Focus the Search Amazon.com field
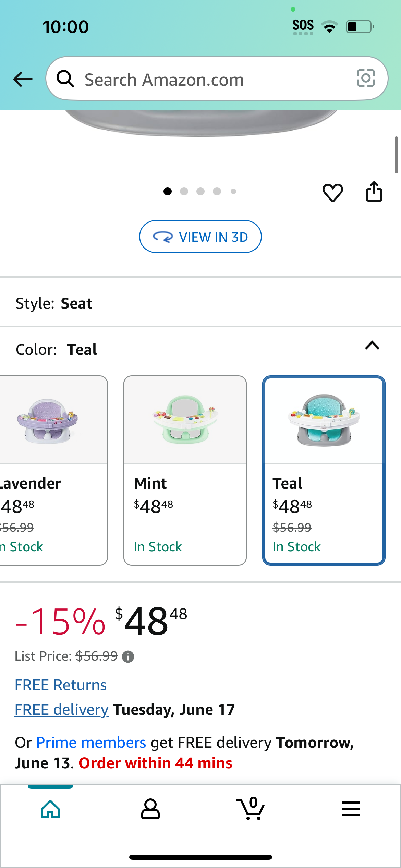Screen dimensions: 401x868 click(x=217, y=79)
